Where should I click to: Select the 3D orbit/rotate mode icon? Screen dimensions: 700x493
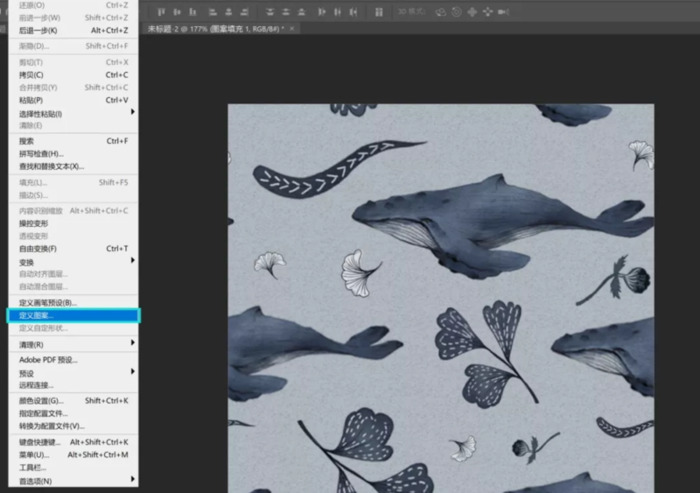441,11
